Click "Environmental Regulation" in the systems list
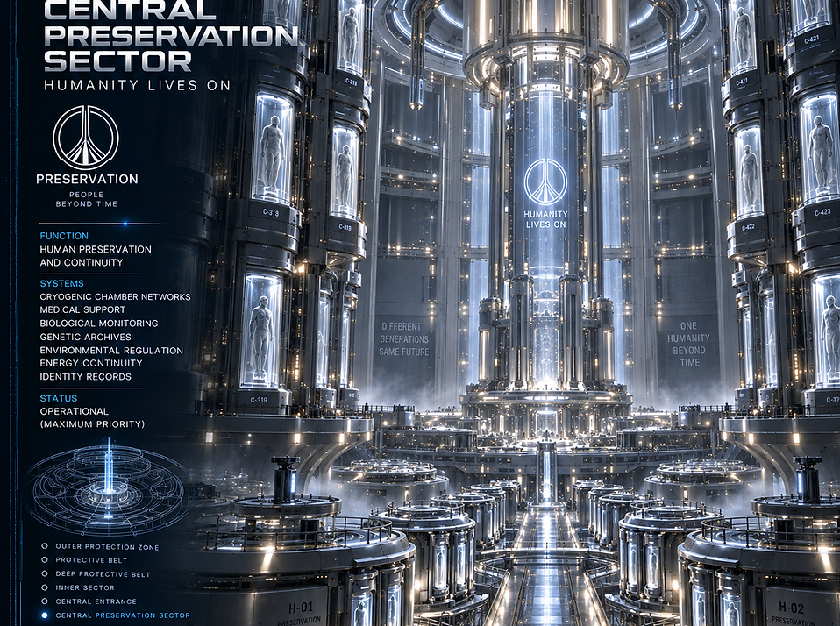840x626 pixels. click(x=111, y=350)
